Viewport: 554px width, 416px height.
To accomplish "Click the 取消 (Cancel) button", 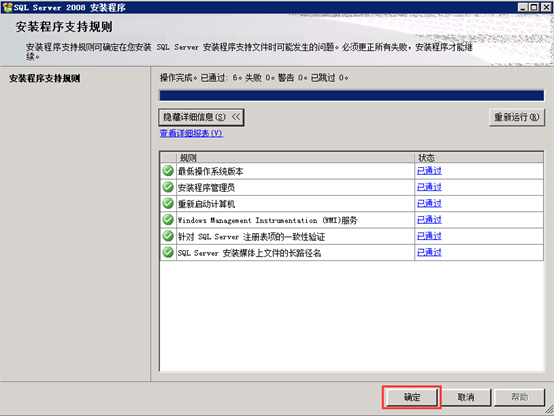I will click(466, 397).
